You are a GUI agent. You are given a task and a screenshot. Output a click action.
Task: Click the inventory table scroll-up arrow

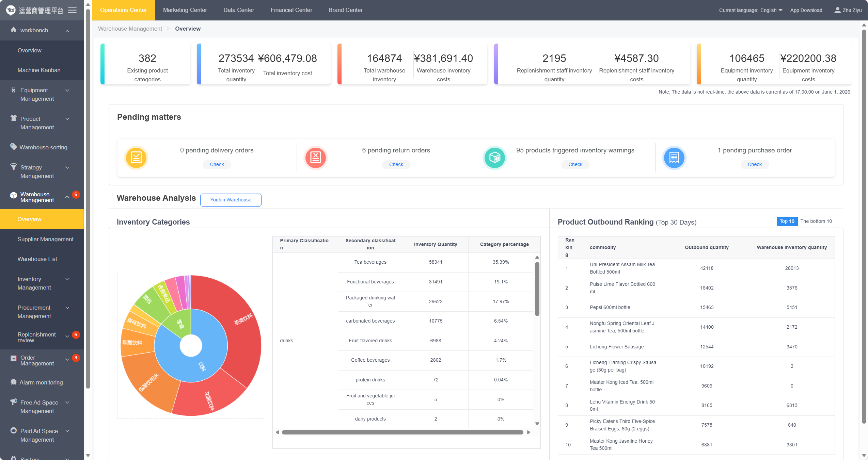tap(537, 258)
